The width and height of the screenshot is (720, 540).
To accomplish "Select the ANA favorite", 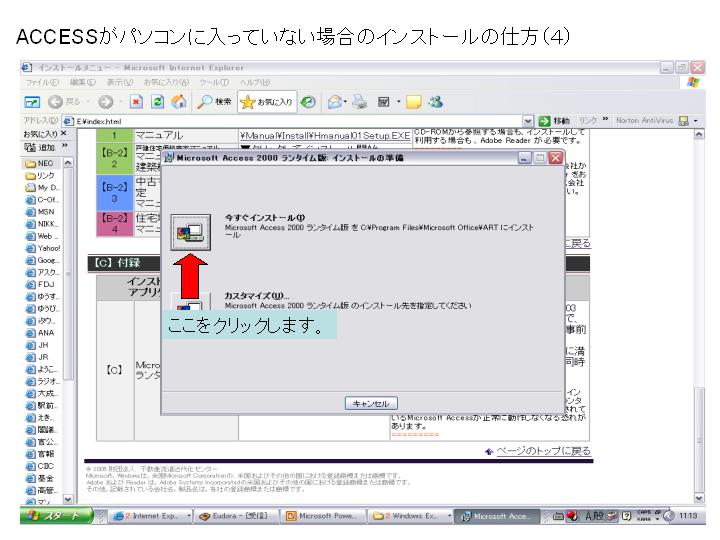I will click(40, 332).
